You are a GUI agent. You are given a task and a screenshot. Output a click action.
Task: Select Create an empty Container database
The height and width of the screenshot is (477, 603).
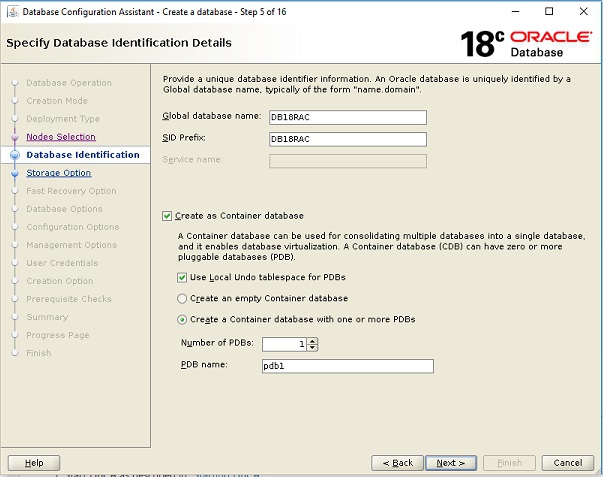coord(182,299)
